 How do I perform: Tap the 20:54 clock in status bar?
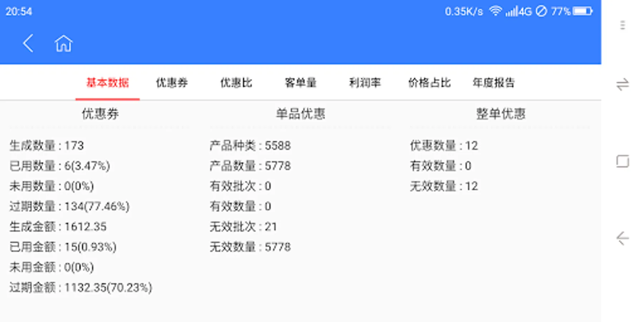19,11
